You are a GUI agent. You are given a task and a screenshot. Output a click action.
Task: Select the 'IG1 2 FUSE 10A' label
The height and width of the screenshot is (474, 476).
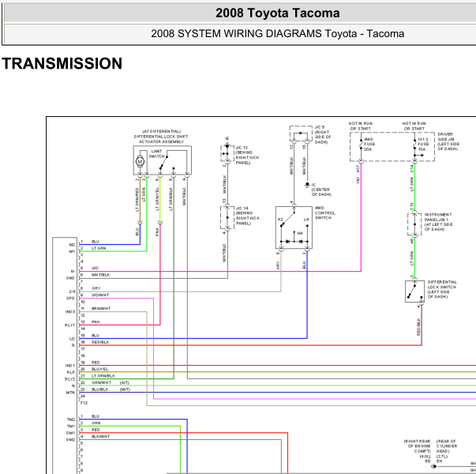423,145
